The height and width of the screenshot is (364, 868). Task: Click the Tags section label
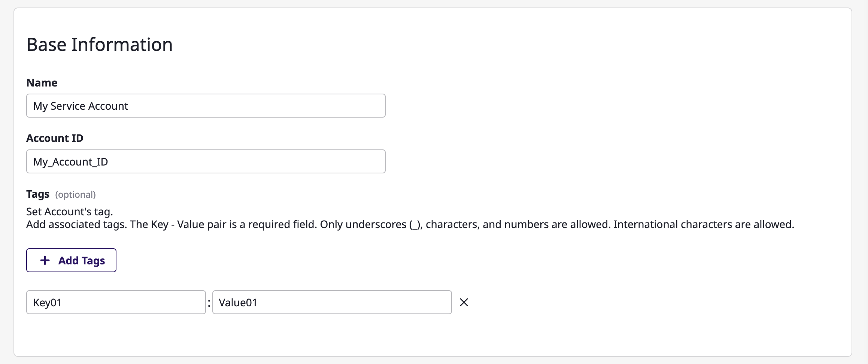pyautogui.click(x=38, y=194)
